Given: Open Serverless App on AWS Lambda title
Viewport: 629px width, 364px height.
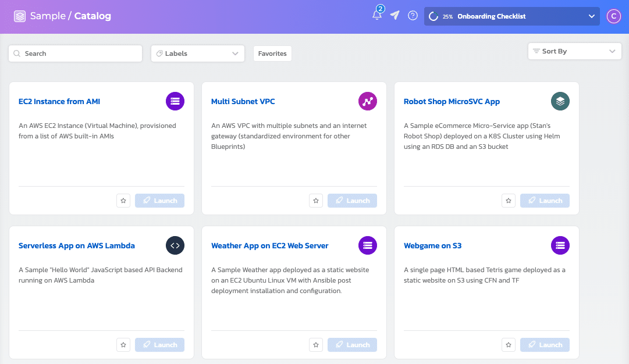Looking at the screenshot, I should click(77, 246).
